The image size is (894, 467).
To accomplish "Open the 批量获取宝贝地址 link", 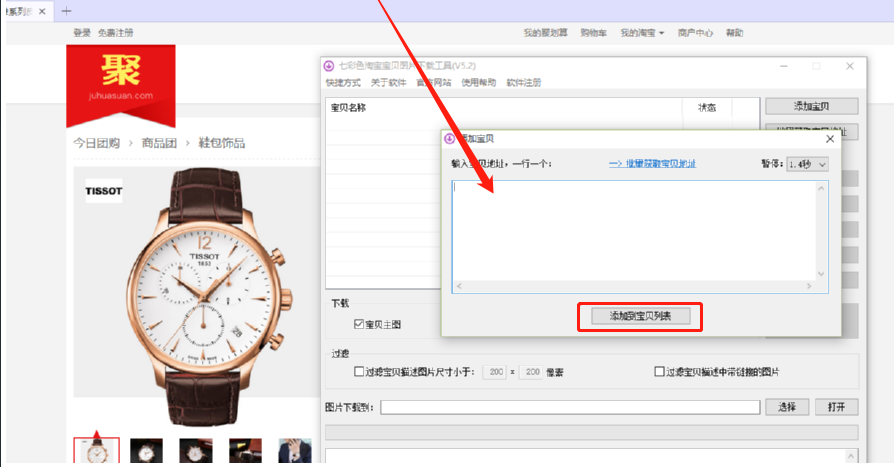I will point(652,164).
